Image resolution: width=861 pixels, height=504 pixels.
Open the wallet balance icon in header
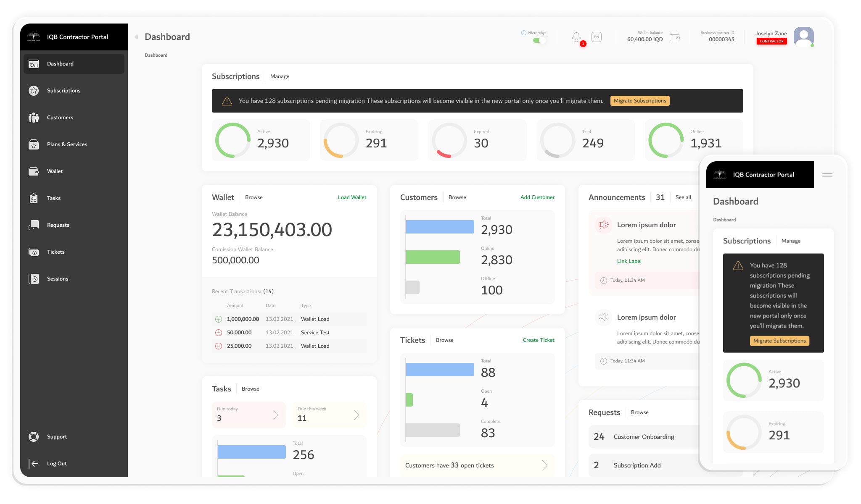tap(675, 37)
